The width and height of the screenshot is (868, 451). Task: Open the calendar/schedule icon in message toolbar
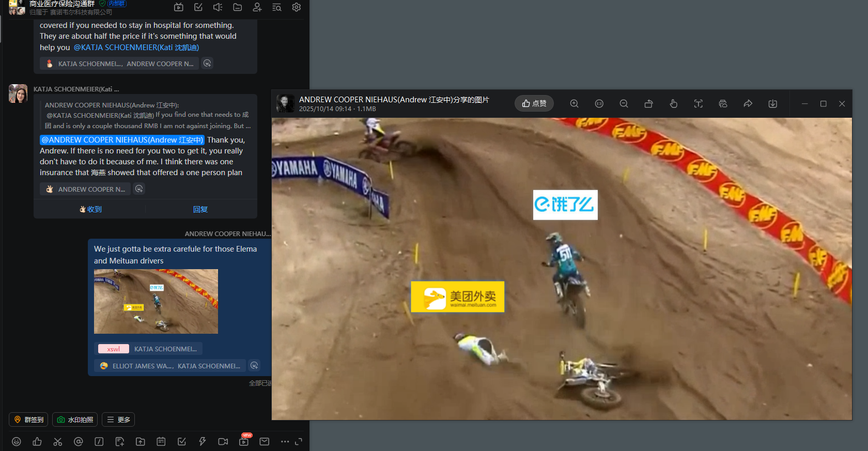coord(161,442)
